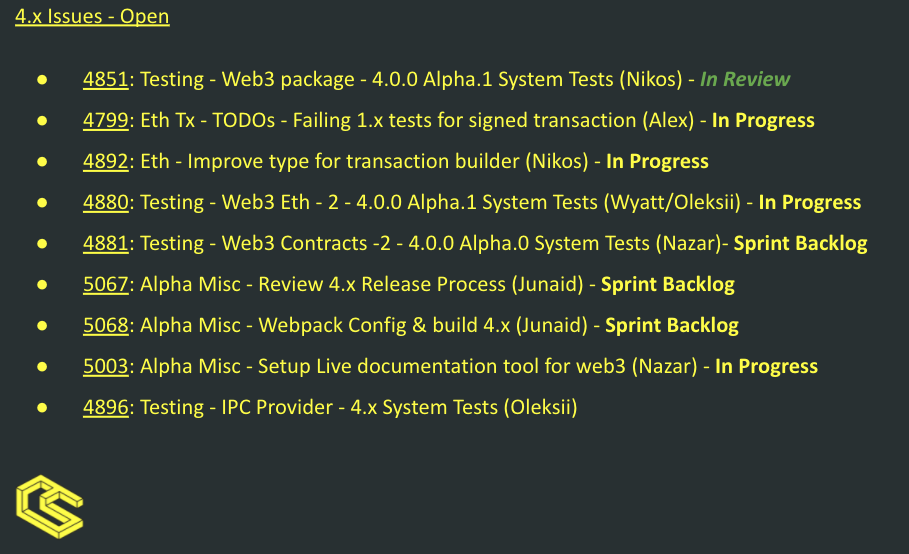Click 'In Progress' status on issue 5003
This screenshot has height=554, width=909.
766,367
